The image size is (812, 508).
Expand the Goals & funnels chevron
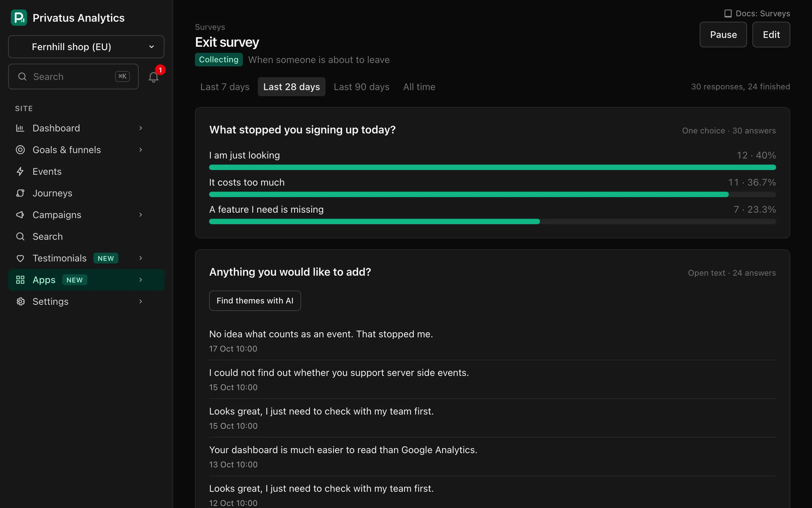[141, 150]
